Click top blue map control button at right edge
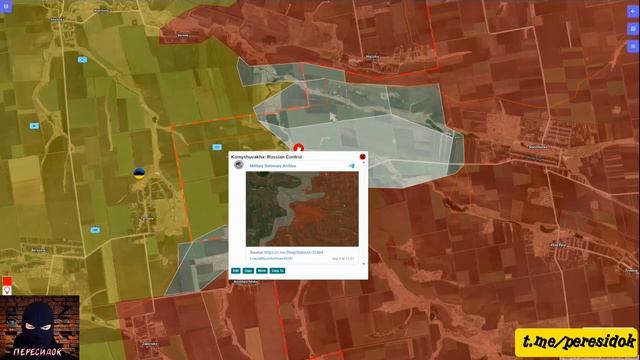This screenshot has width=640, height=360. pyautogui.click(x=633, y=11)
